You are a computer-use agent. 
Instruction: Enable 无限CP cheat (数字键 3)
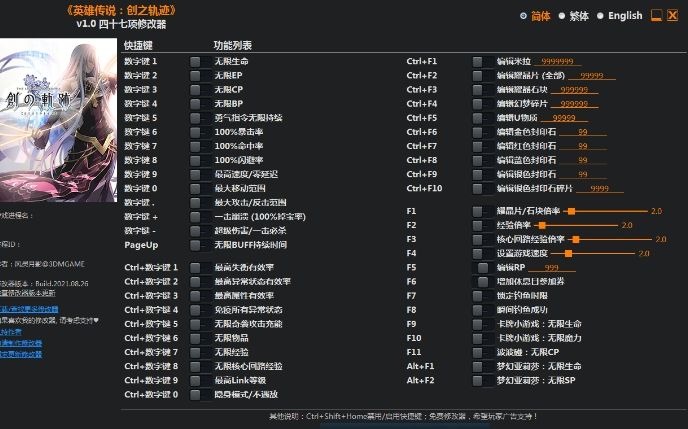(x=200, y=90)
